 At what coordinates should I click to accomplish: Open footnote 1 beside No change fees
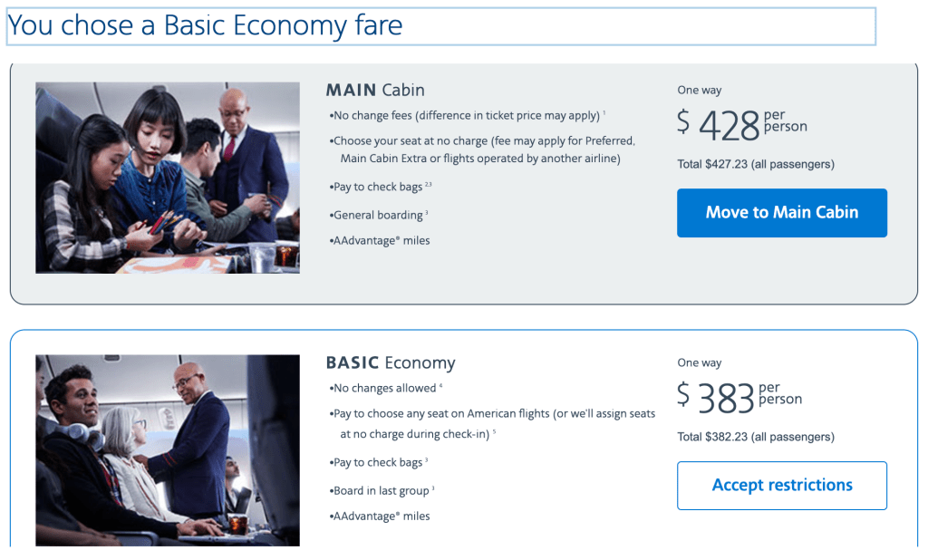604,113
